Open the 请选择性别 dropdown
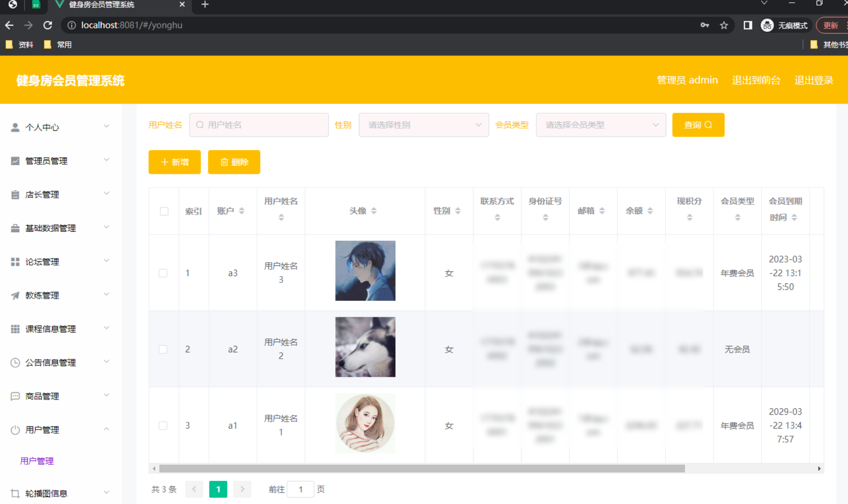Image resolution: width=848 pixels, height=504 pixels. [x=424, y=125]
